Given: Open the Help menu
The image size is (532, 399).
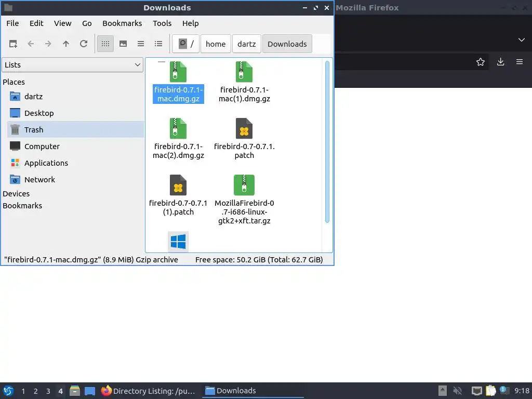Looking at the screenshot, I should point(190,23).
